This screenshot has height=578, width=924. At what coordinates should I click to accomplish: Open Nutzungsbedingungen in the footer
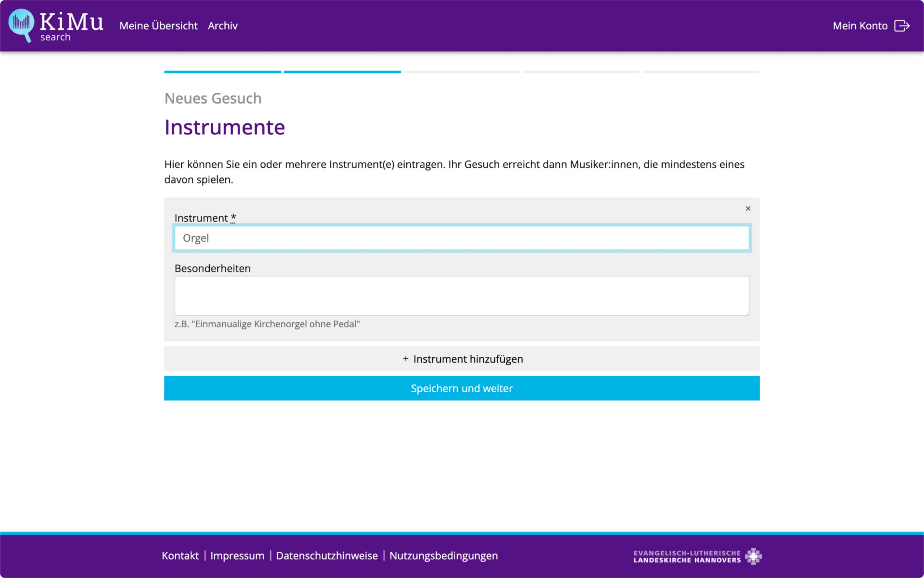click(444, 555)
